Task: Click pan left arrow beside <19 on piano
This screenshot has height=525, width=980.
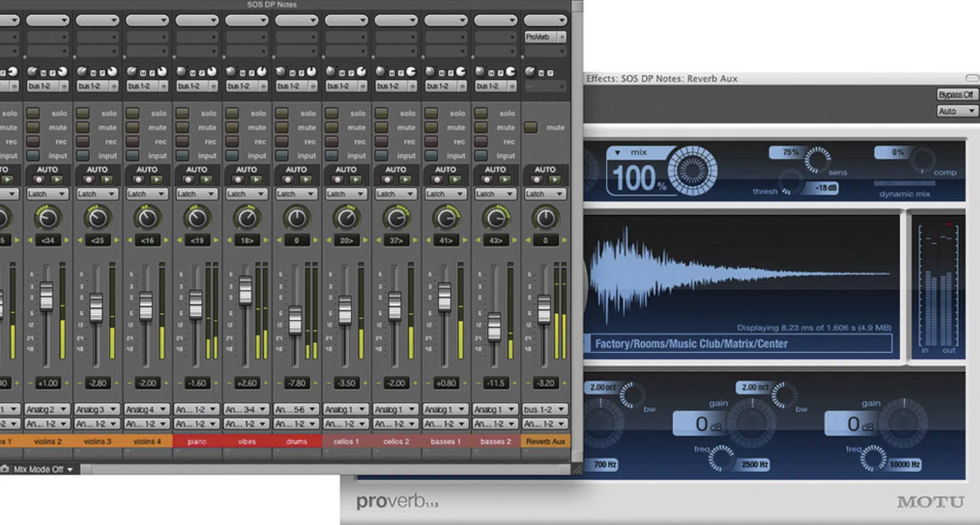Action: coord(180,240)
